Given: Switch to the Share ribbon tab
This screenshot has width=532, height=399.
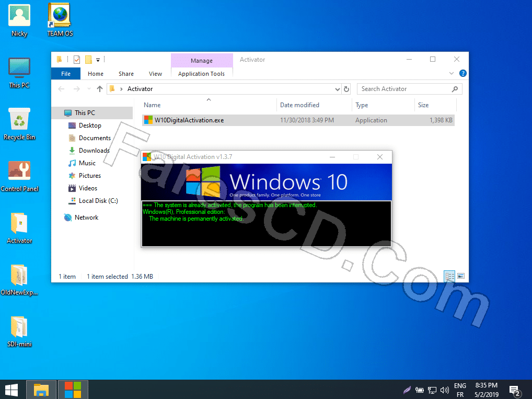Looking at the screenshot, I should pyautogui.click(x=126, y=74).
